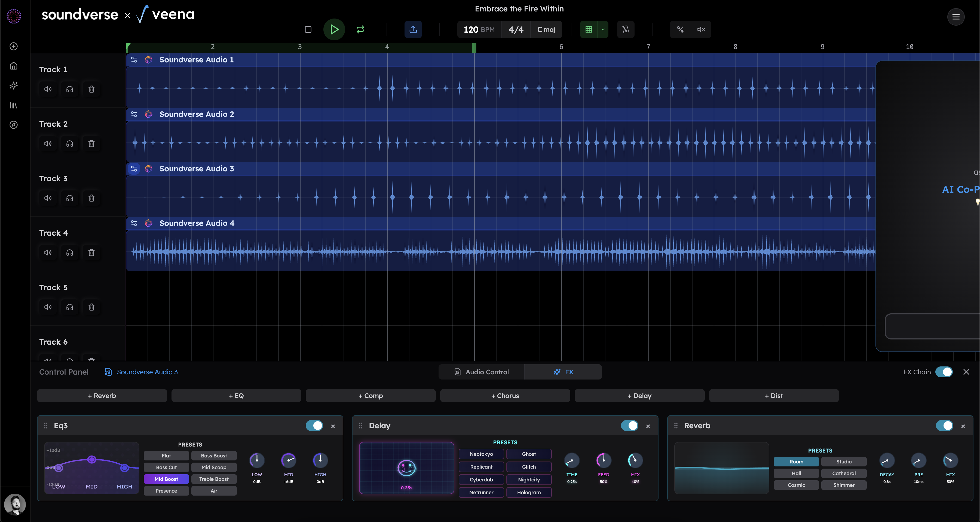Select the Bass Boost EQ preset

pyautogui.click(x=214, y=456)
